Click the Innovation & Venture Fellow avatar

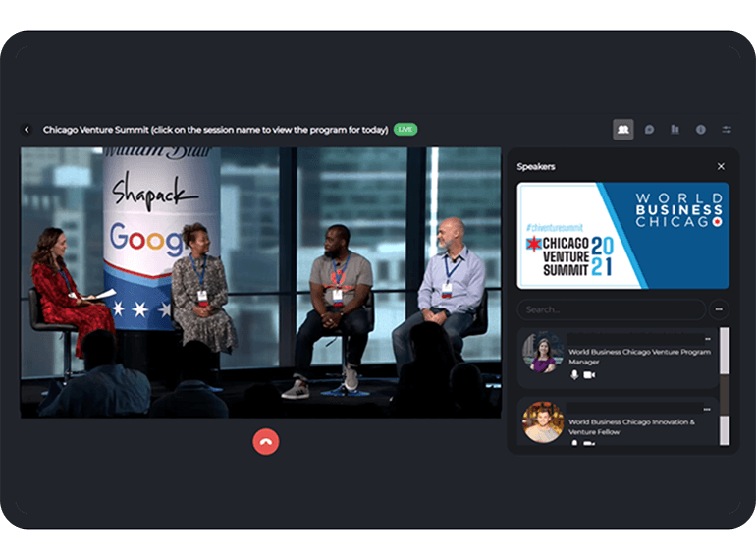coord(543,422)
